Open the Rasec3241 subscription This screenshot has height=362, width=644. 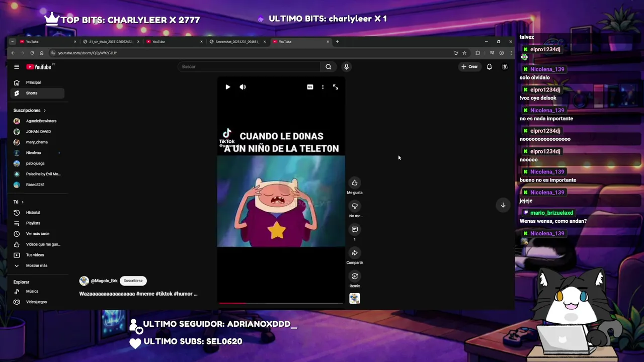pyautogui.click(x=37, y=185)
